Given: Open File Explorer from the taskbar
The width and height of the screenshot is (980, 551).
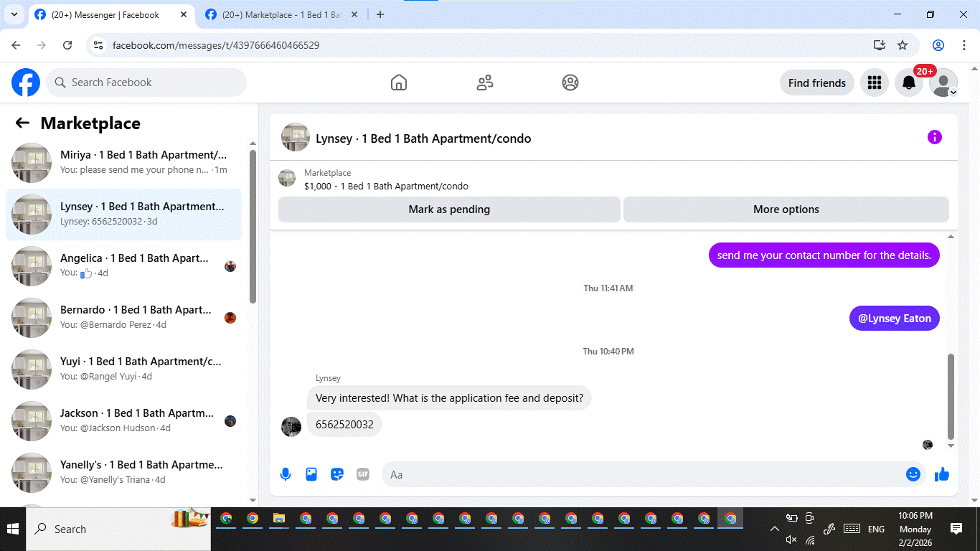Looking at the screenshot, I should [278, 519].
